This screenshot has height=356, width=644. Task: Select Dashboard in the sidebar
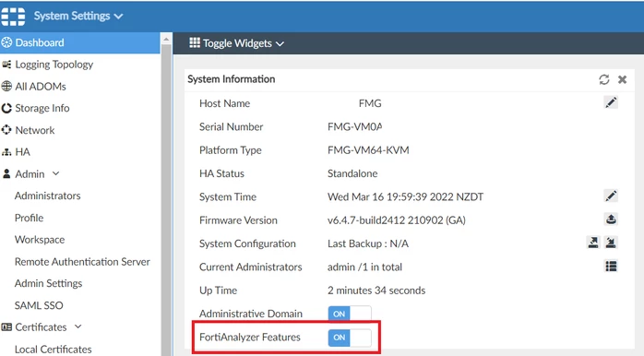(79, 42)
